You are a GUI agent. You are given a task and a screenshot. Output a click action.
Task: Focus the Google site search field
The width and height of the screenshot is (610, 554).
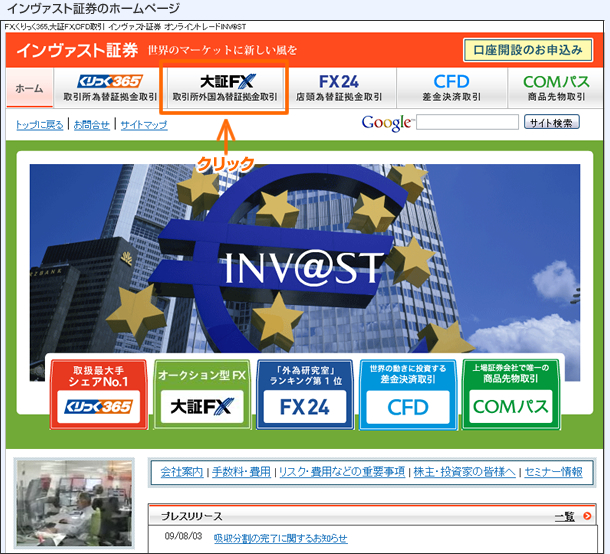pyautogui.click(x=467, y=122)
